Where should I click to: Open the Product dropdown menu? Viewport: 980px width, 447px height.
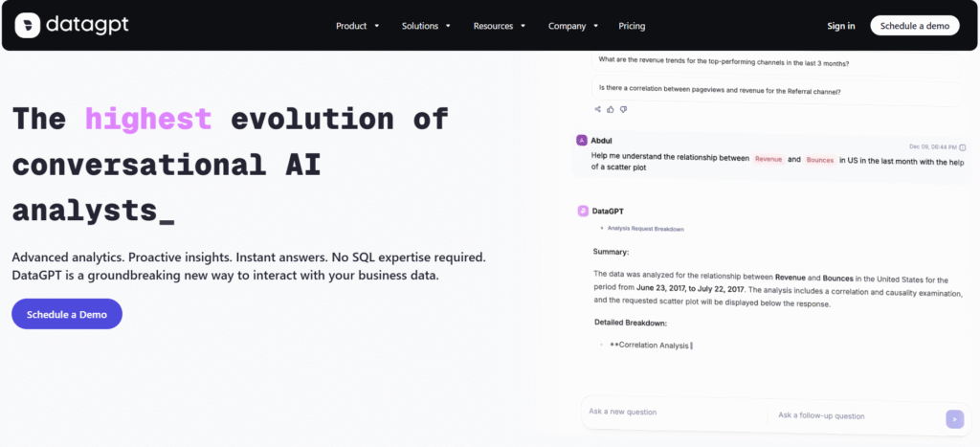tap(357, 26)
